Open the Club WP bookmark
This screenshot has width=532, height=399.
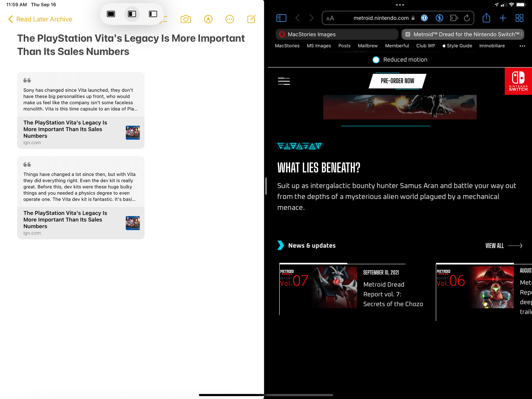tap(425, 46)
